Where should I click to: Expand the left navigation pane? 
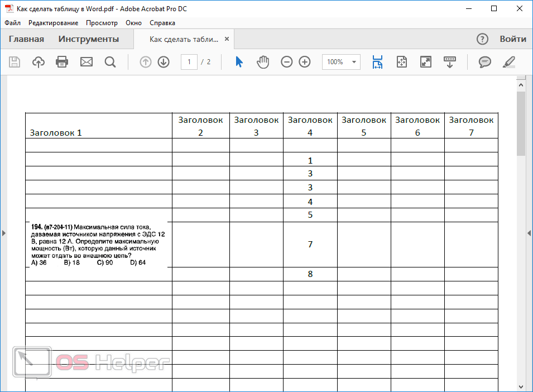[3, 233]
